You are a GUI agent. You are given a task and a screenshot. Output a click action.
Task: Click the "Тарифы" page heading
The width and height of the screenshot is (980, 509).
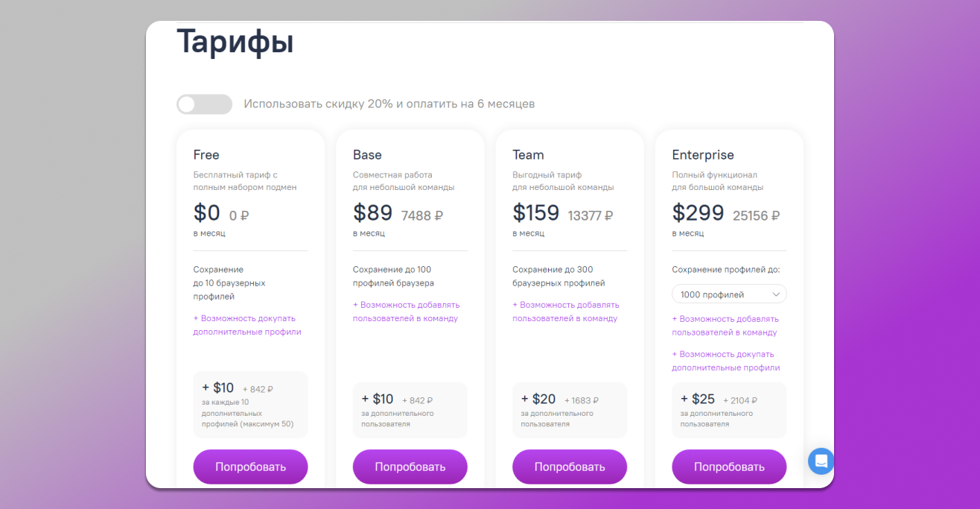click(x=235, y=42)
